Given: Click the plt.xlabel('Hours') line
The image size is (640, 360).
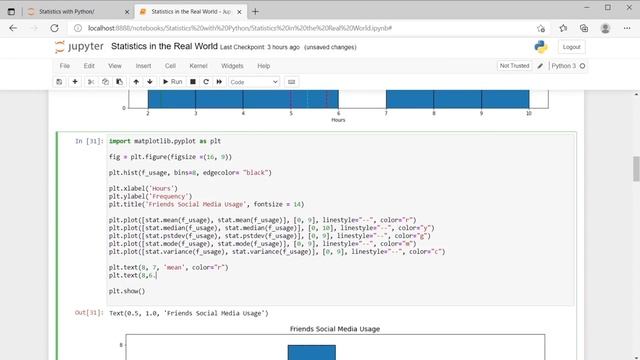Looking at the screenshot, I should (x=143, y=189).
